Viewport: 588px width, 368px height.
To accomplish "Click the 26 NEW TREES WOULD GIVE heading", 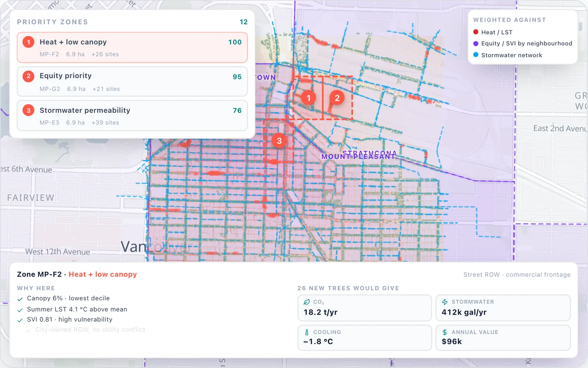I will (348, 288).
